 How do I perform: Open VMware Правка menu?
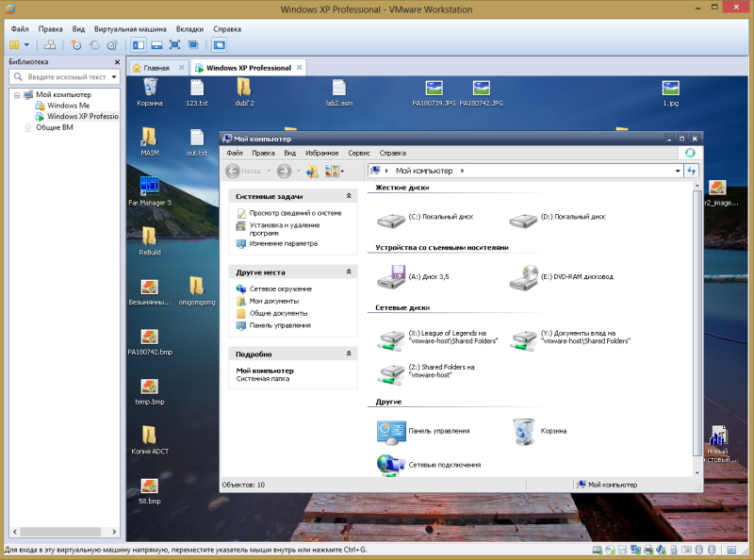point(51,29)
